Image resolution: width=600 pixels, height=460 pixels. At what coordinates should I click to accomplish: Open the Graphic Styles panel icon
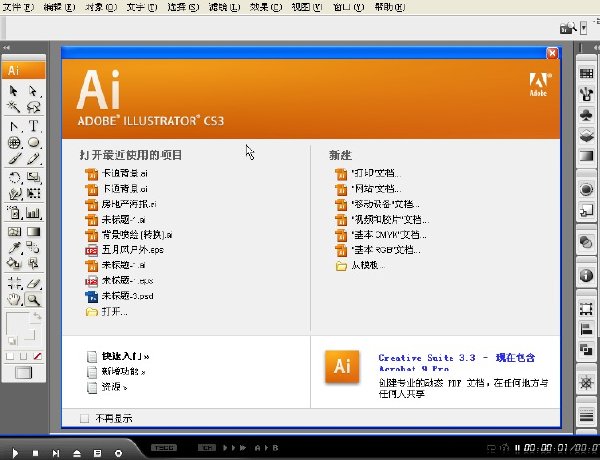coord(586,210)
